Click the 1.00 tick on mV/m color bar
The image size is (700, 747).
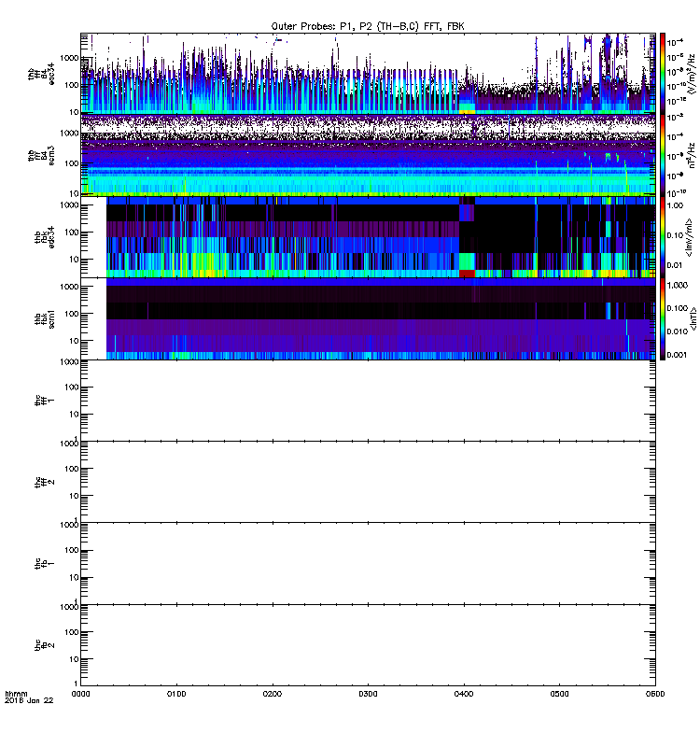pos(675,205)
